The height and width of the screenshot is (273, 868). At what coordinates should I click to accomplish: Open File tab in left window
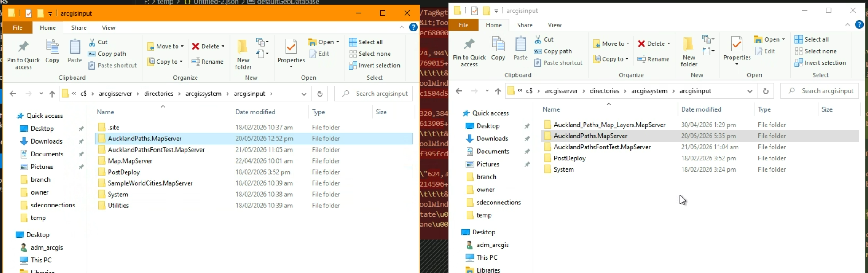tap(18, 27)
